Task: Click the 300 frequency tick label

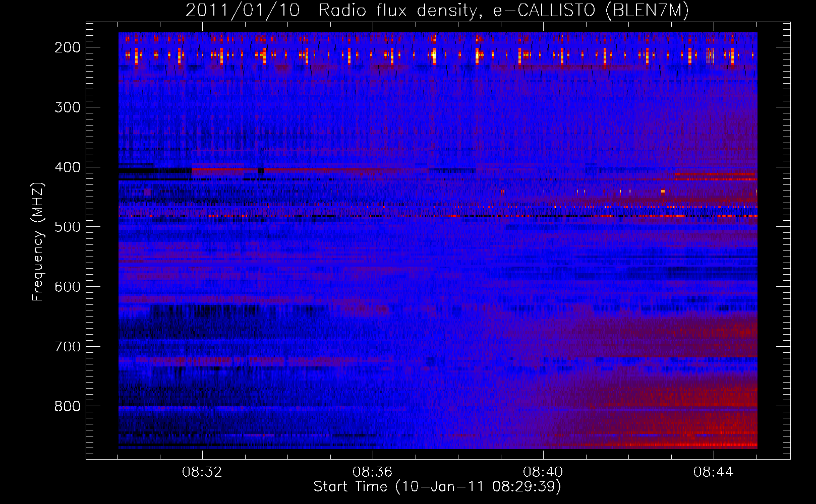Action: click(x=67, y=107)
